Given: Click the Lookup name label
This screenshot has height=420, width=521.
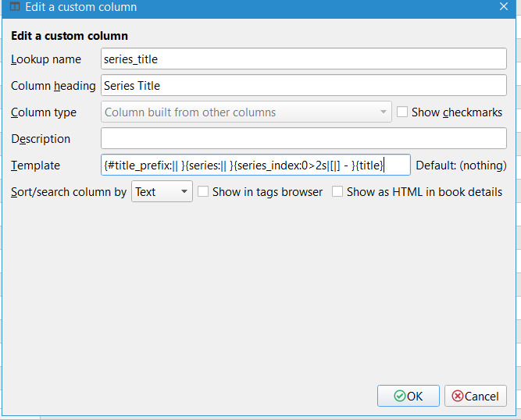Looking at the screenshot, I should pos(45,59).
